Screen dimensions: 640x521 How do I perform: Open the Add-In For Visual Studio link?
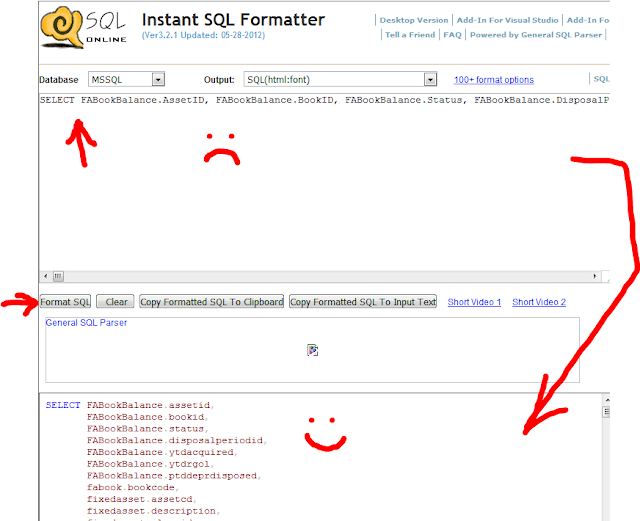[507, 20]
